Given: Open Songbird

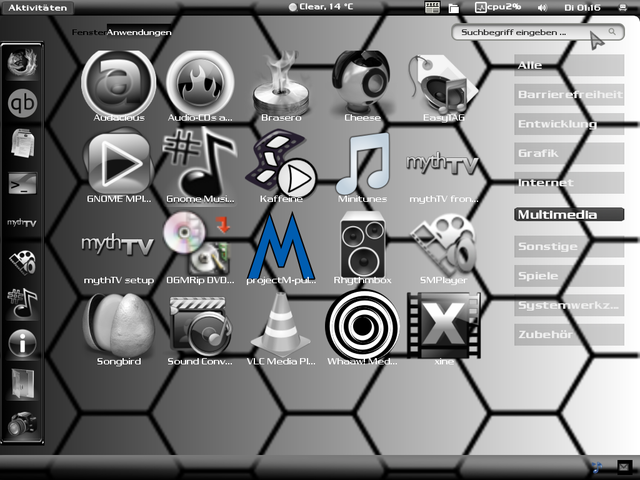Looking at the screenshot, I should click(119, 329).
